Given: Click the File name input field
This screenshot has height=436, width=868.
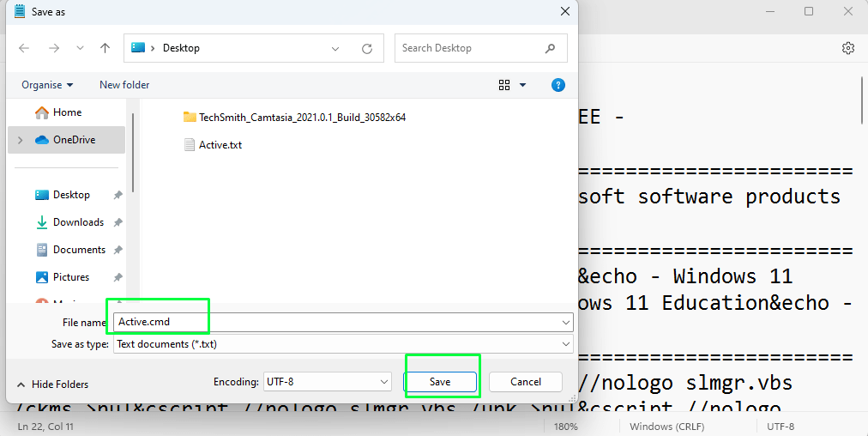Looking at the screenshot, I should coord(343,322).
